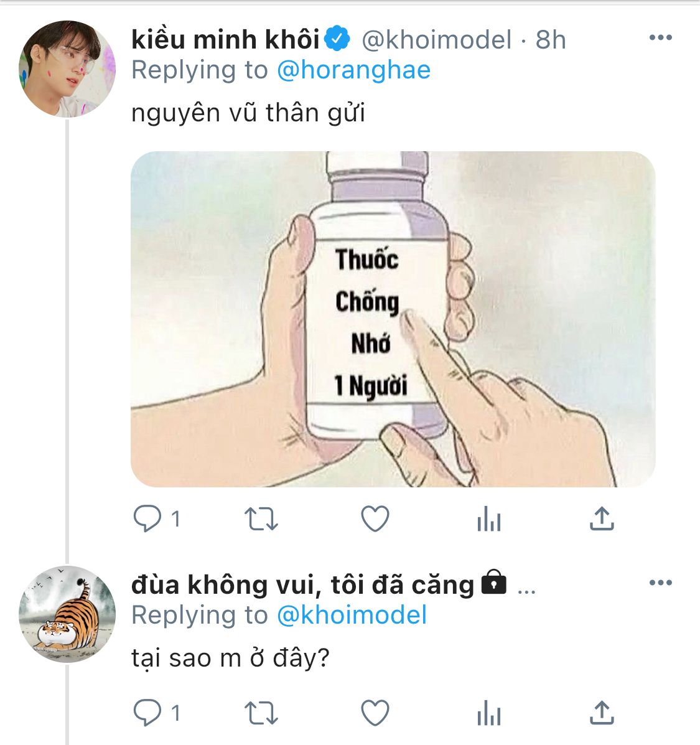The image size is (700, 745).
Task: Open reply to 'tại sao m ở đây?'
Action: click(x=148, y=713)
